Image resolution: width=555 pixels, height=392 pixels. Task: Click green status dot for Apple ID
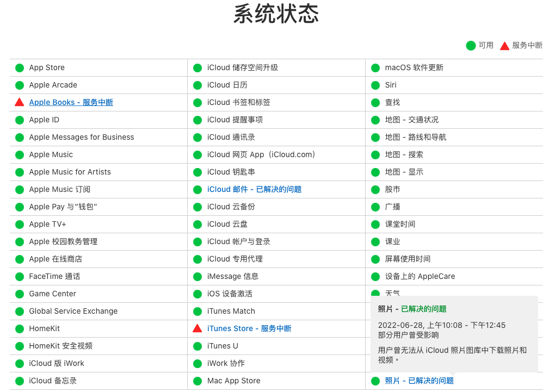(x=20, y=120)
